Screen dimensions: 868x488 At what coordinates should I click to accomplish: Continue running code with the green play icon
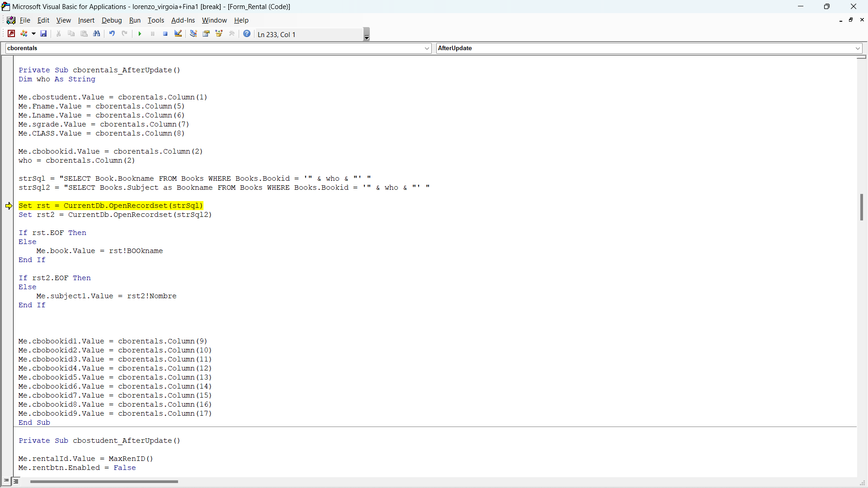pyautogui.click(x=140, y=34)
